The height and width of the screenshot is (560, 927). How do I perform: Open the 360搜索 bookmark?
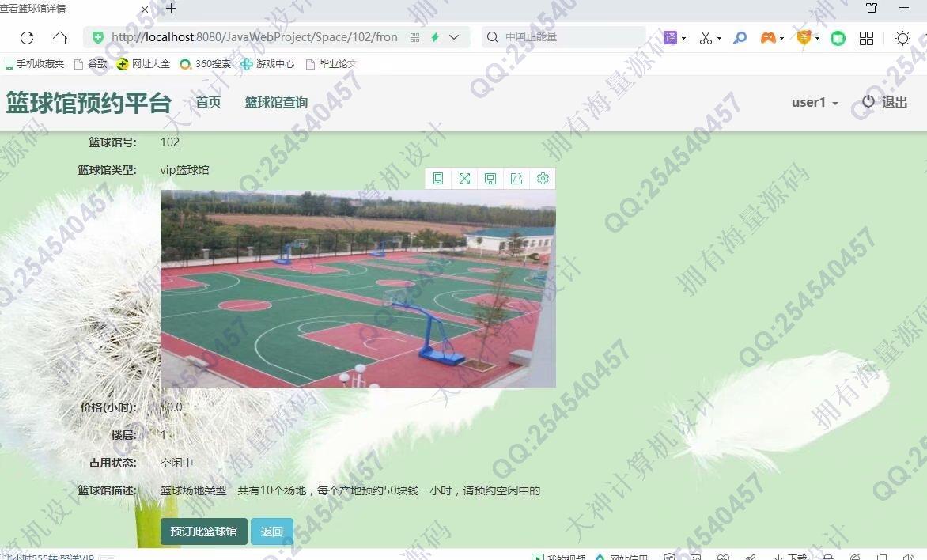(x=205, y=64)
